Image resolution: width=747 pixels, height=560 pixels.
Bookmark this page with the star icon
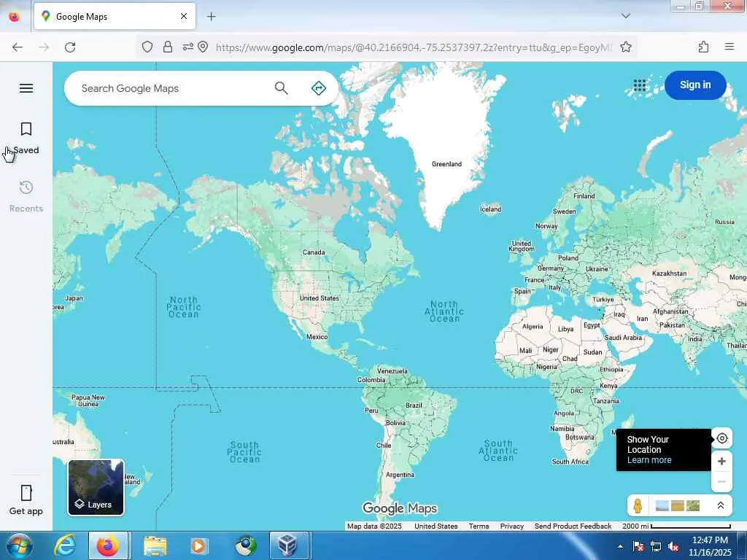(x=625, y=47)
